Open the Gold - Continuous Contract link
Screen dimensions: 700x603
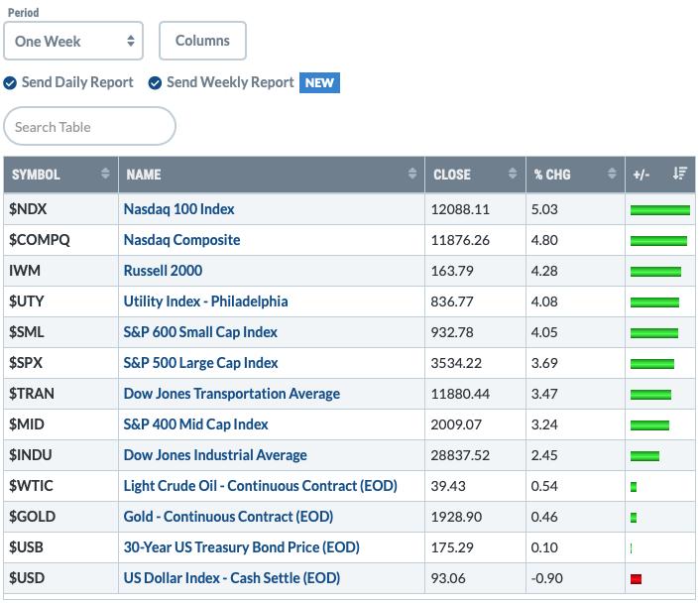point(228,517)
